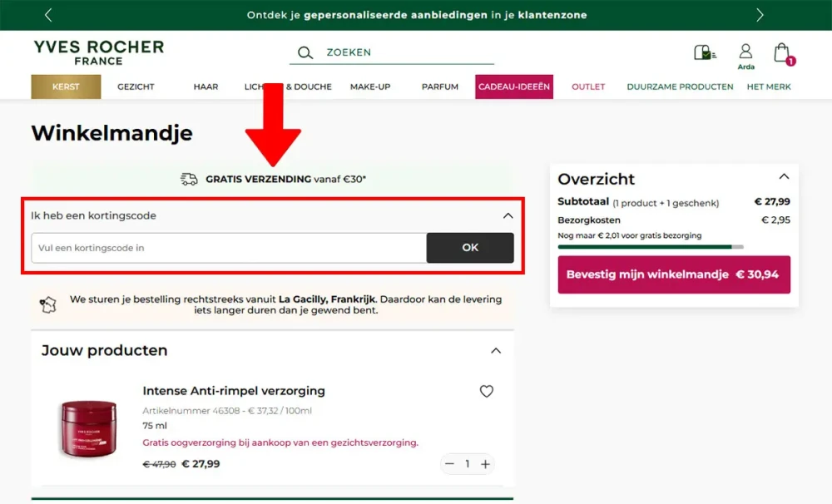832x504 pixels.
Task: Open the KERST menu tab
Action: point(66,86)
